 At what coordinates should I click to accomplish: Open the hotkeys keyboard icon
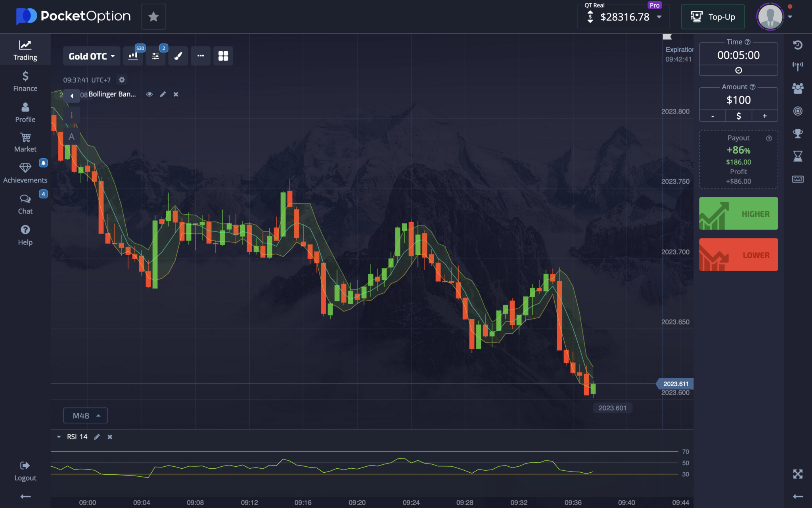[x=799, y=179]
